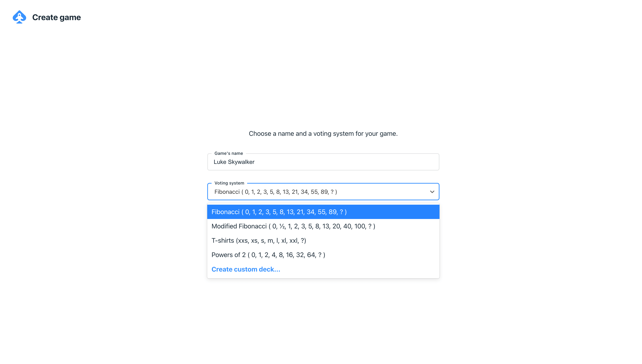Open the Create custom deck link
The height and width of the screenshot is (364, 642).
coord(246,269)
